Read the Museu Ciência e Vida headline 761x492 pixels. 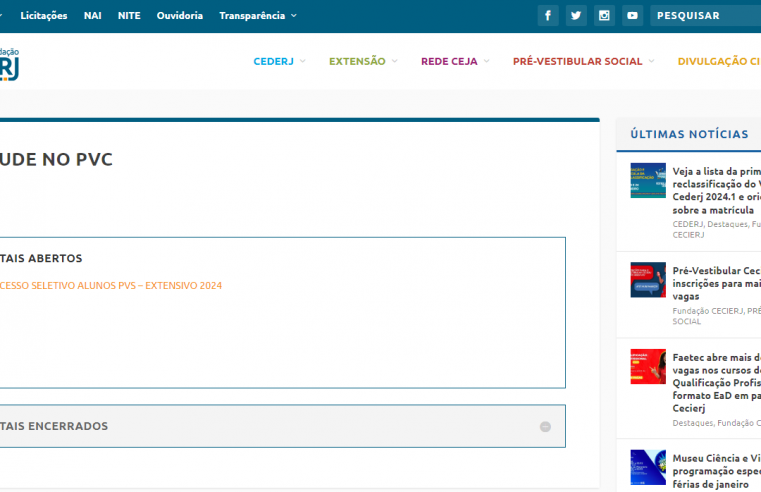pyautogui.click(x=717, y=471)
